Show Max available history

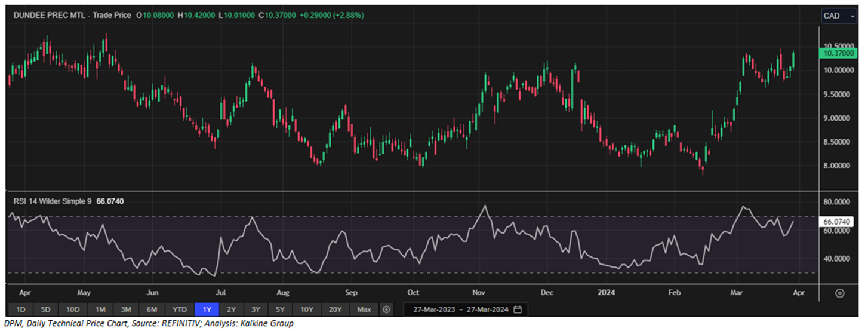pos(364,309)
